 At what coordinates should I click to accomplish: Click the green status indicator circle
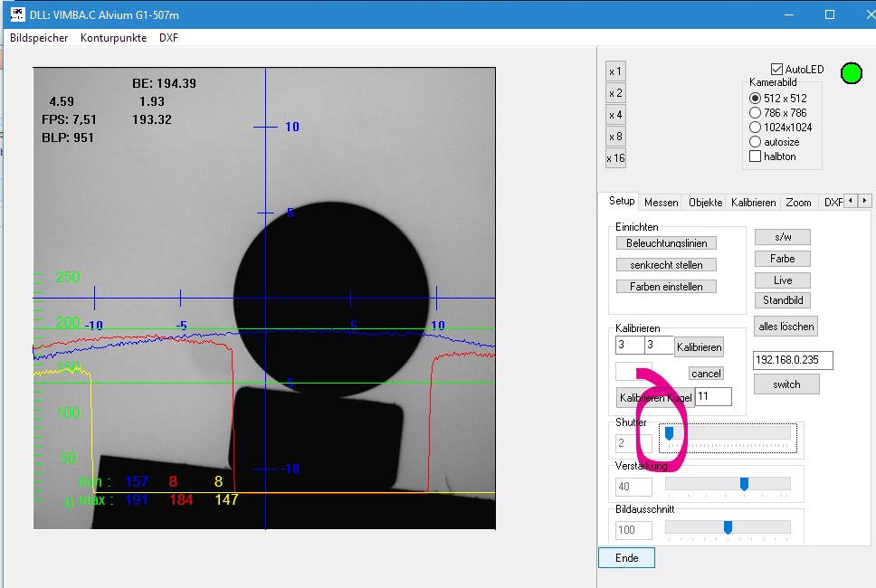tap(851, 73)
